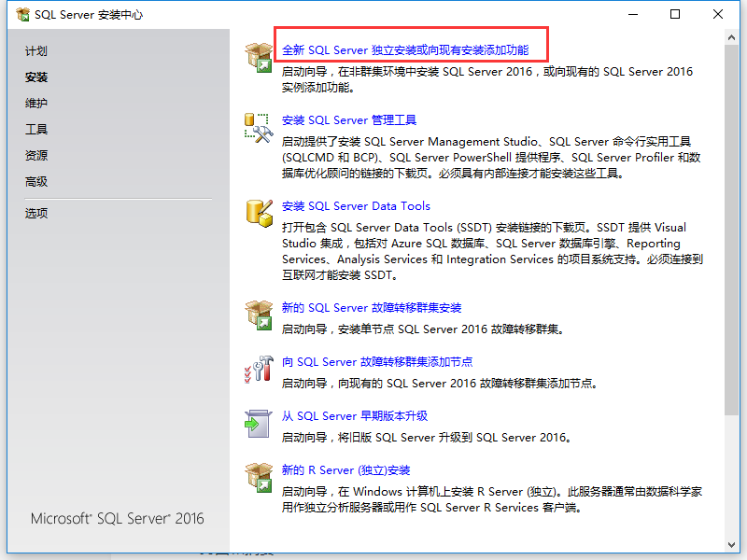
Task: Click the upgrade from earlier version icon
Action: (x=259, y=424)
